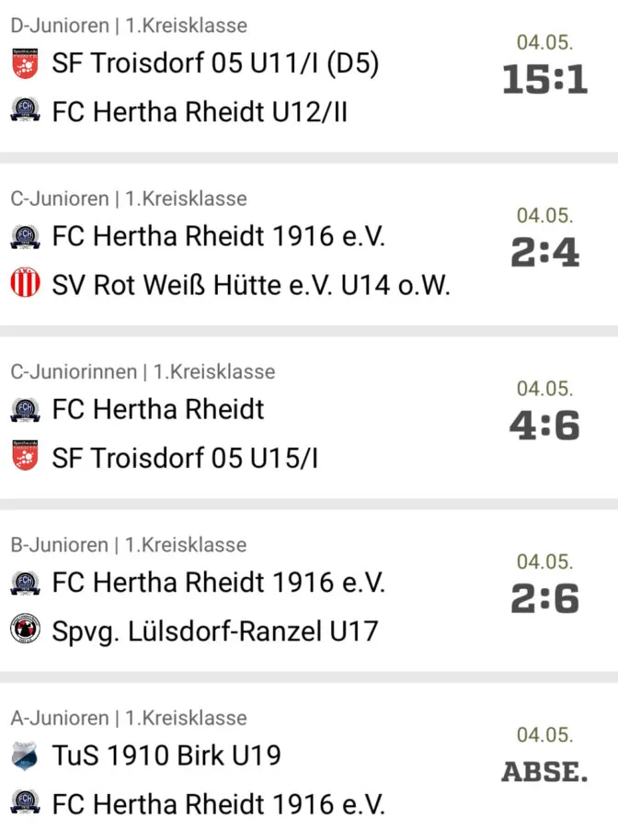Select the D-Junioren | 1.Kreisklasse league label
Image resolution: width=618 pixels, height=840 pixels.
pos(129,26)
